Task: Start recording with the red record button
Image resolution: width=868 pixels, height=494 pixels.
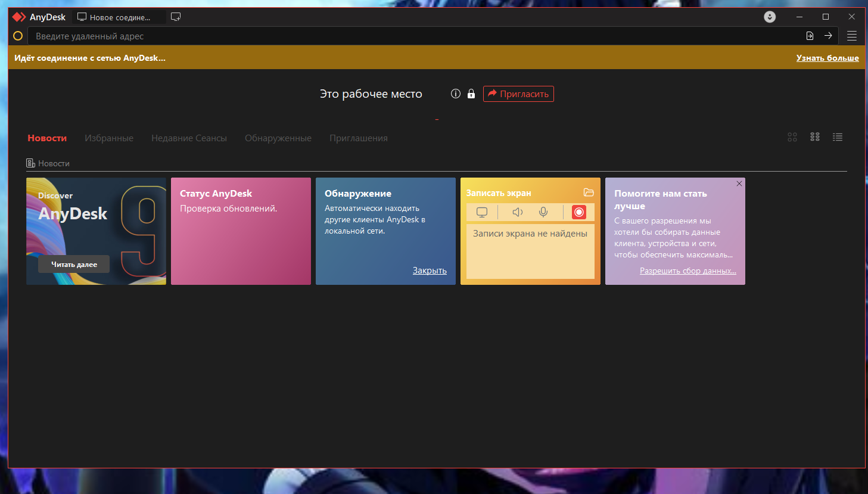Action: [579, 212]
